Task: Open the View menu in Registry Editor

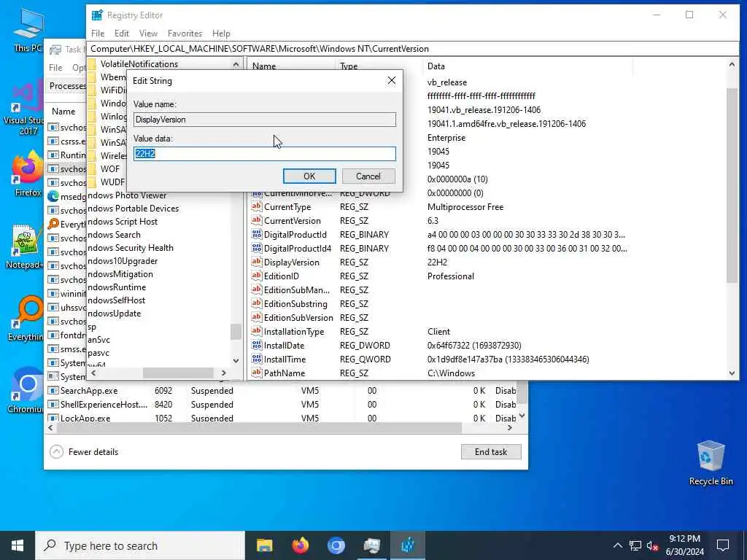Action: 148,34
